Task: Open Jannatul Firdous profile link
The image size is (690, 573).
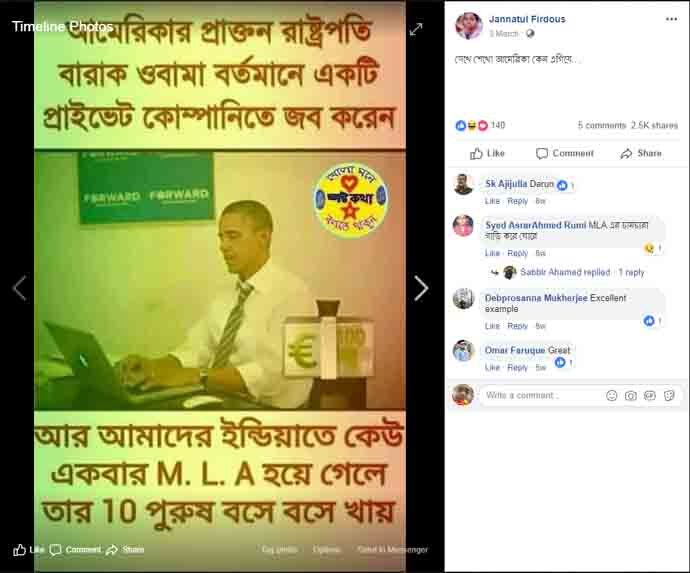Action: [527, 19]
